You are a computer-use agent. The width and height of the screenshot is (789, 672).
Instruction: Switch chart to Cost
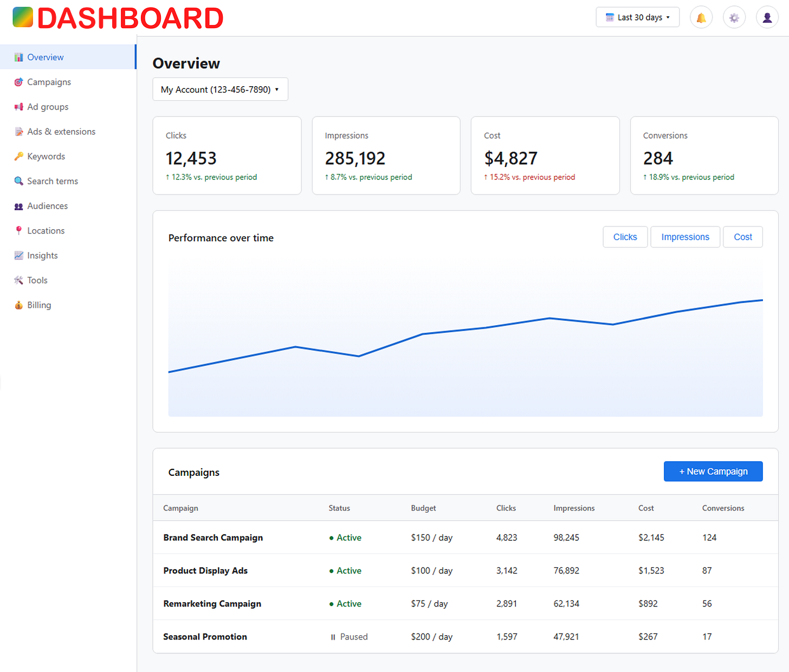tap(743, 237)
